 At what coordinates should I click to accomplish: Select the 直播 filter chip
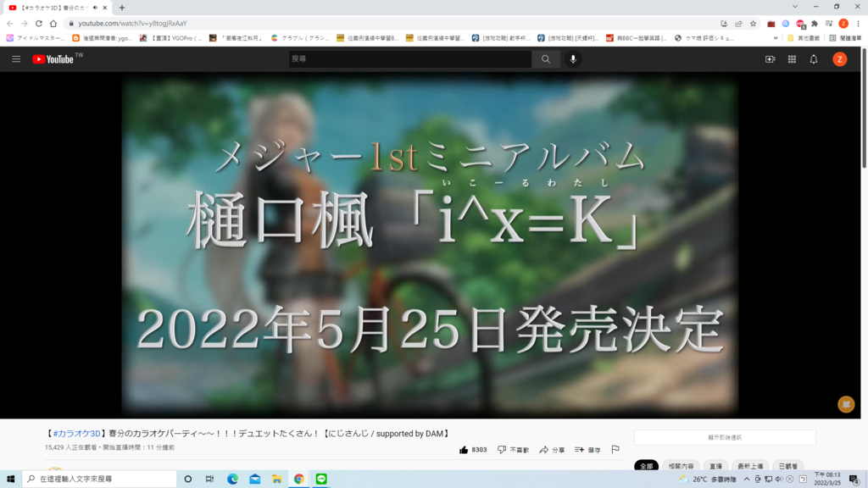(715, 467)
